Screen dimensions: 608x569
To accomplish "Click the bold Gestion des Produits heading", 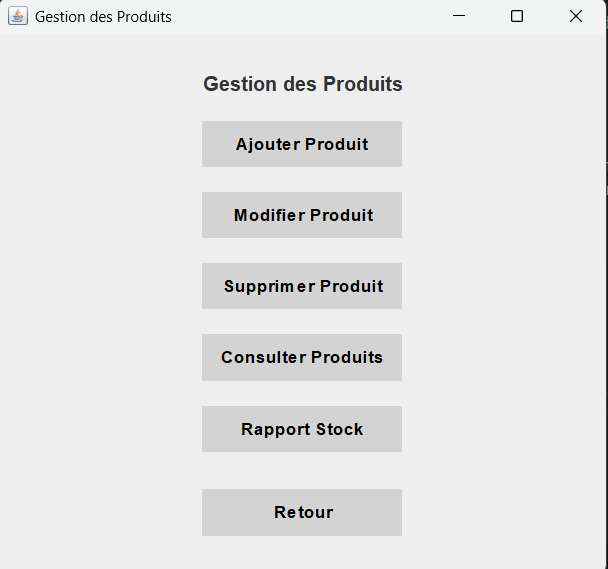I will point(302,84).
